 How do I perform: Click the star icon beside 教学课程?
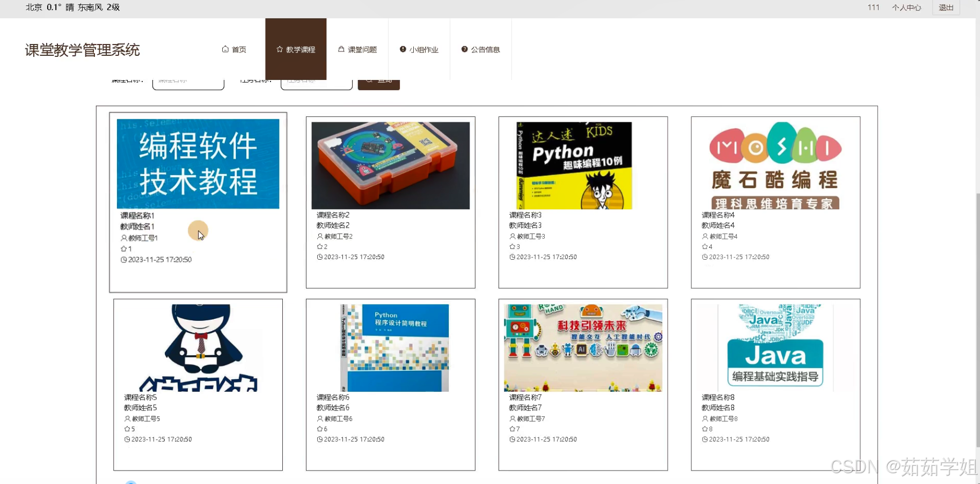280,49
